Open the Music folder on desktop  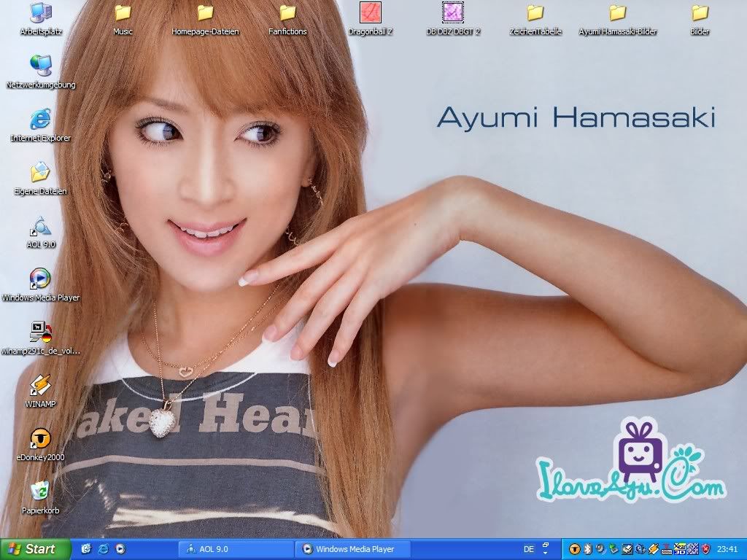(x=123, y=19)
